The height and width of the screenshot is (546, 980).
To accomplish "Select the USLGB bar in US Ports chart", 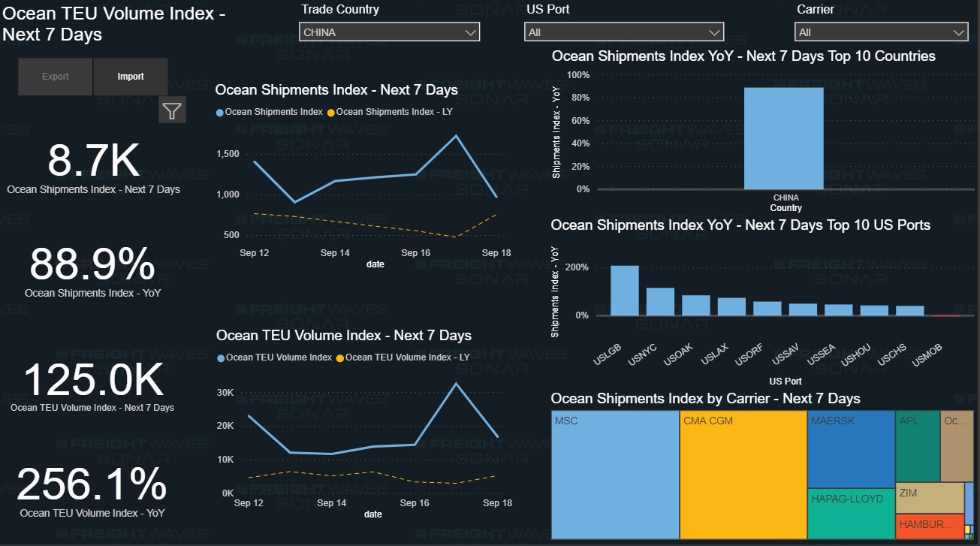I will [624, 291].
